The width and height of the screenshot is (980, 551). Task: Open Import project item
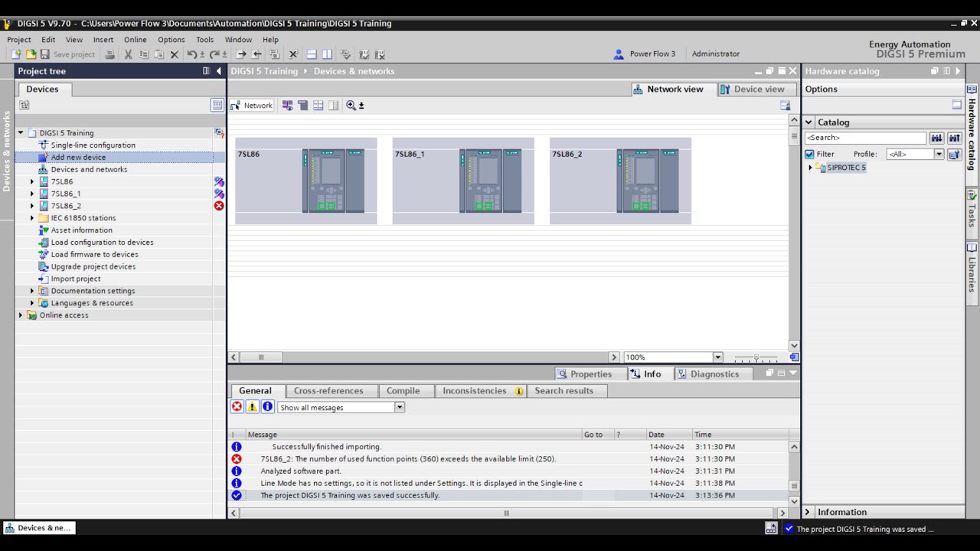76,279
